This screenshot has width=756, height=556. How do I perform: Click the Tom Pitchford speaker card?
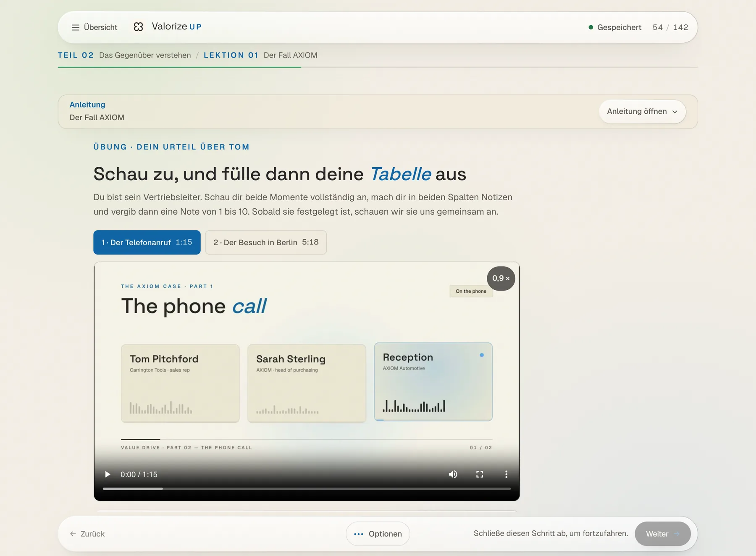click(180, 383)
